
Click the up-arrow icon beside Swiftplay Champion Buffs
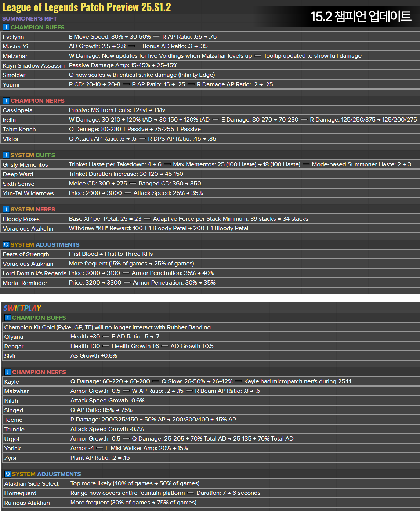[x=8, y=318]
